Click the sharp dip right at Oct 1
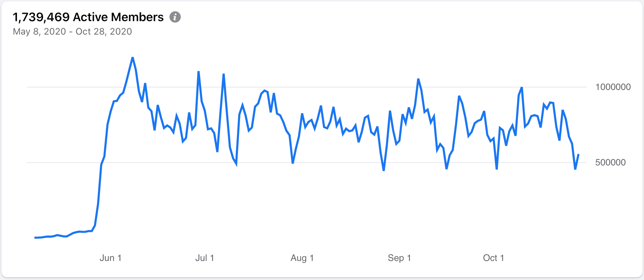The height and width of the screenshot is (280, 644). tap(496, 169)
